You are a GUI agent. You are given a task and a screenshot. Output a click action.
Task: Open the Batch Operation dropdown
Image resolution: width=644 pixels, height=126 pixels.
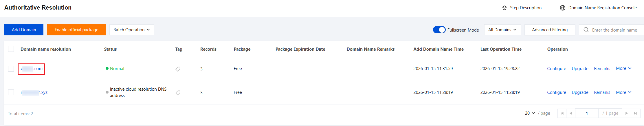coord(132,30)
